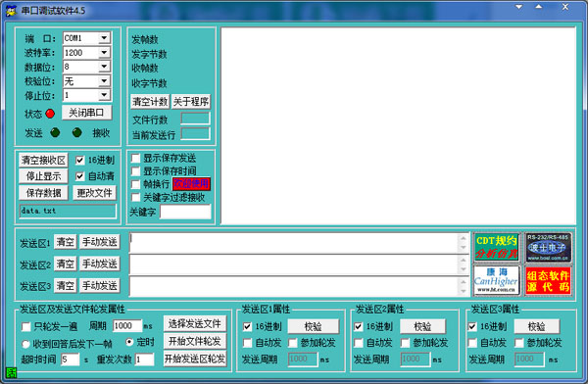Click the 关闭串口 button

tap(86, 113)
